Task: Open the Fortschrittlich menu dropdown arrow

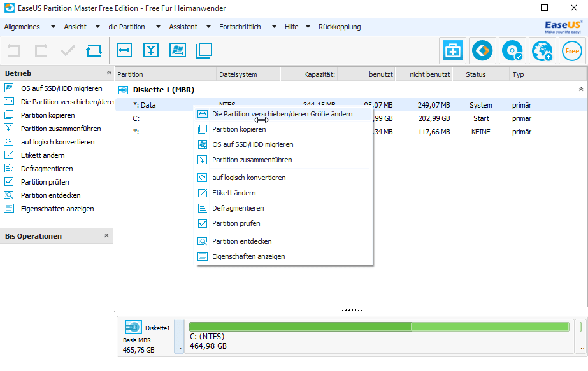Action: point(274,27)
